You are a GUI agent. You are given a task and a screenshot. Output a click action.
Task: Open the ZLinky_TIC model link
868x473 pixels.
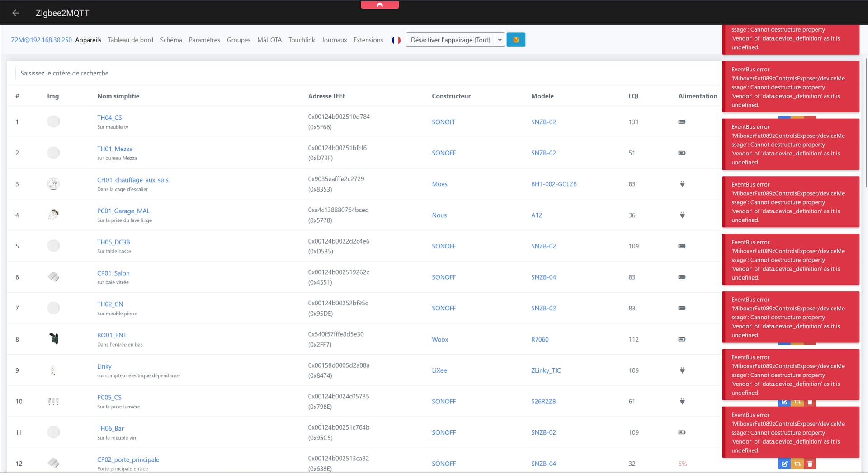click(546, 370)
